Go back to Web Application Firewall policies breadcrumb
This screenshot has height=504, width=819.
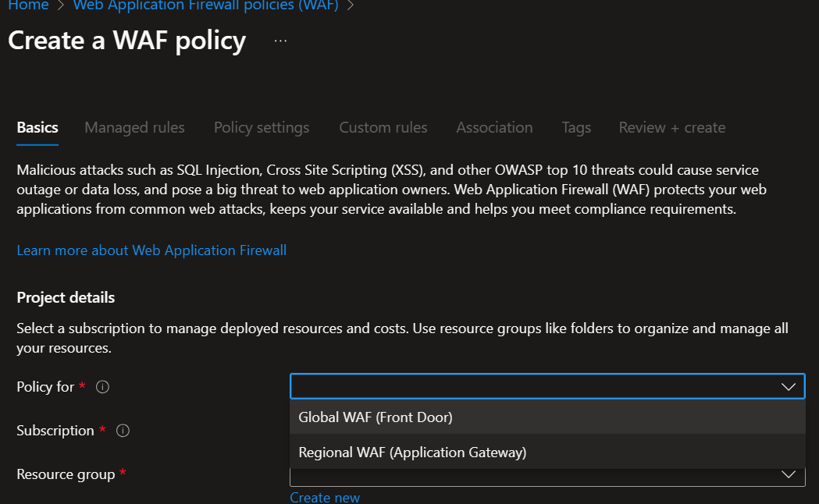coord(206,5)
